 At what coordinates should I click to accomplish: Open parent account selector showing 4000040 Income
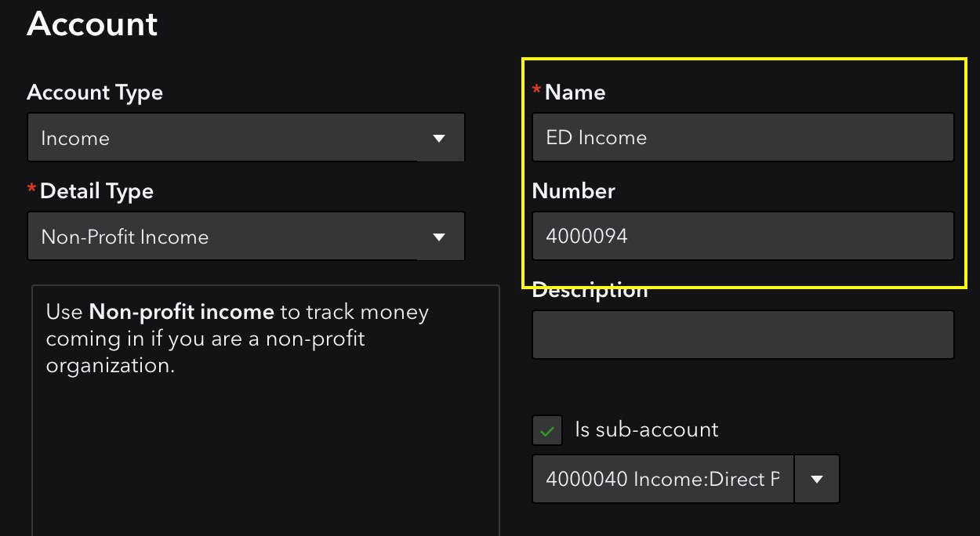(x=662, y=479)
